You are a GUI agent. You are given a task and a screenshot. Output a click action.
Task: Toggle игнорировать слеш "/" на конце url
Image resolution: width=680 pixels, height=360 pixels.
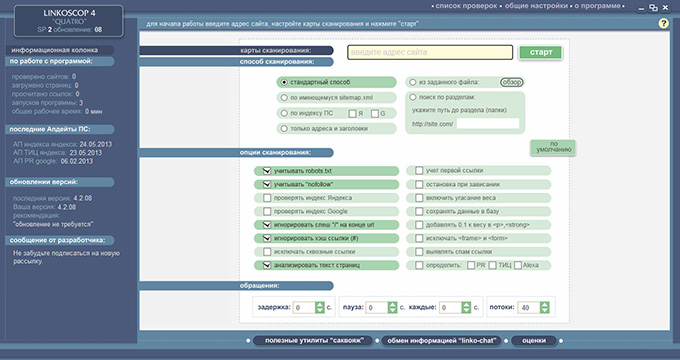click(x=267, y=225)
